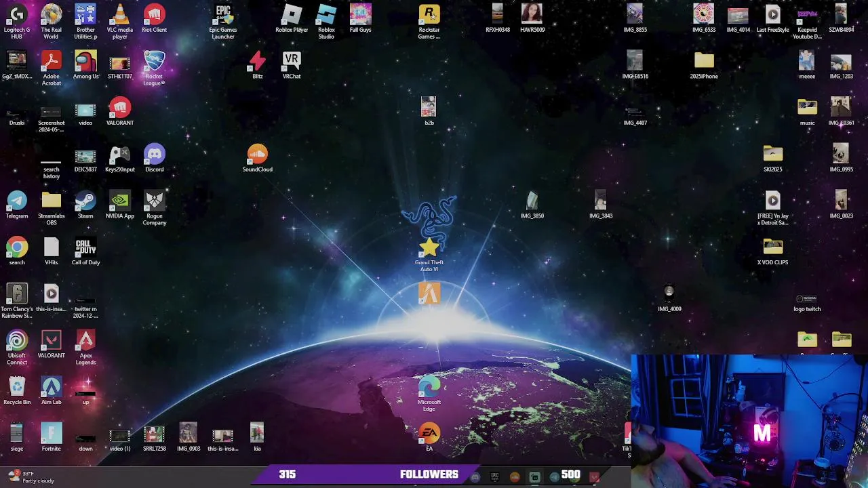Open The Real World shortcut
This screenshot has width=868, height=488.
(52, 22)
